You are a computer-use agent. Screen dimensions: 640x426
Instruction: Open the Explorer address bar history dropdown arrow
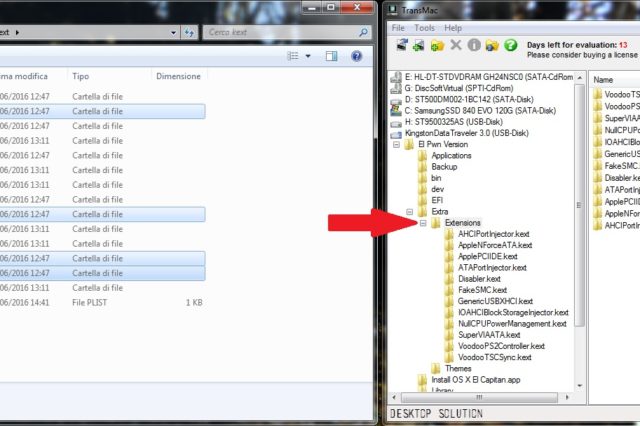[173, 32]
